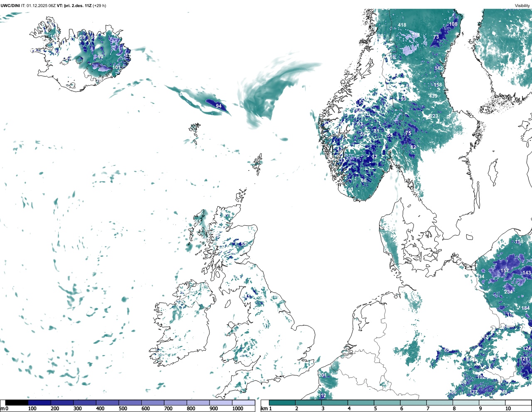This screenshot has width=532, height=412.
Task: Click the '94' value southeast of Iceland
Action: pyautogui.click(x=219, y=106)
